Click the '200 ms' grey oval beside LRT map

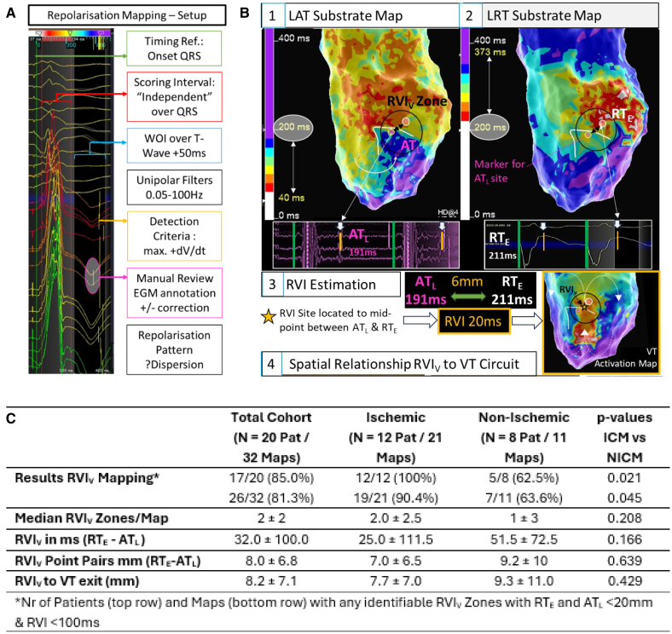(490, 127)
